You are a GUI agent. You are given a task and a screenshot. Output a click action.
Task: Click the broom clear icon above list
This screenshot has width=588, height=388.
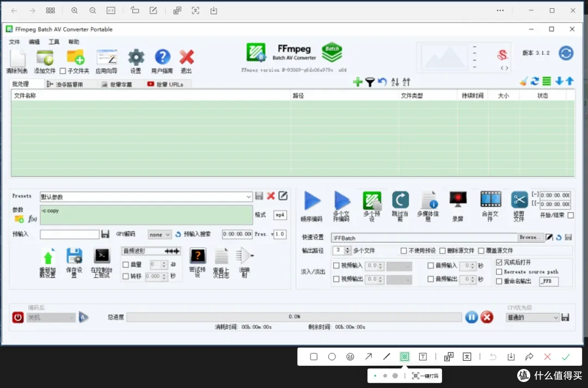point(524,81)
